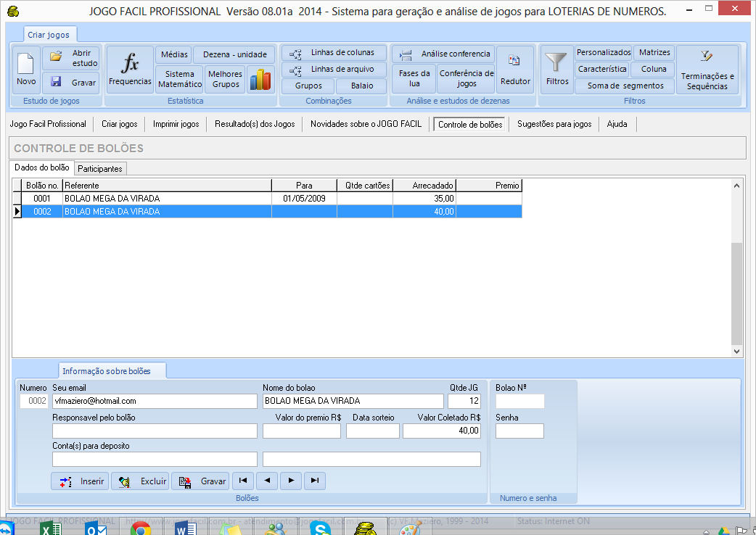Click Abrir estudo folder button
Viewport: 756px width, 535px height.
tap(70, 58)
